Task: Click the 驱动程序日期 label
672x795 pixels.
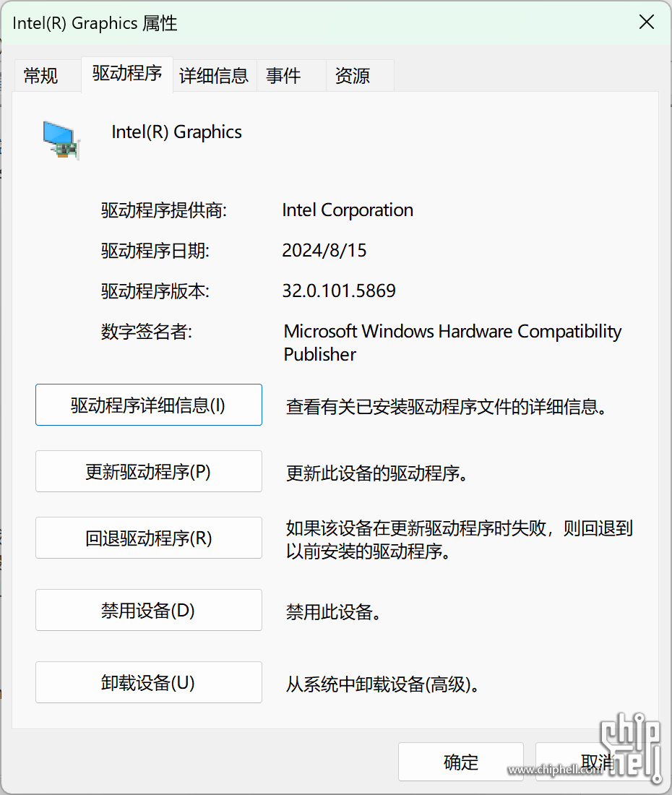Action: click(155, 251)
